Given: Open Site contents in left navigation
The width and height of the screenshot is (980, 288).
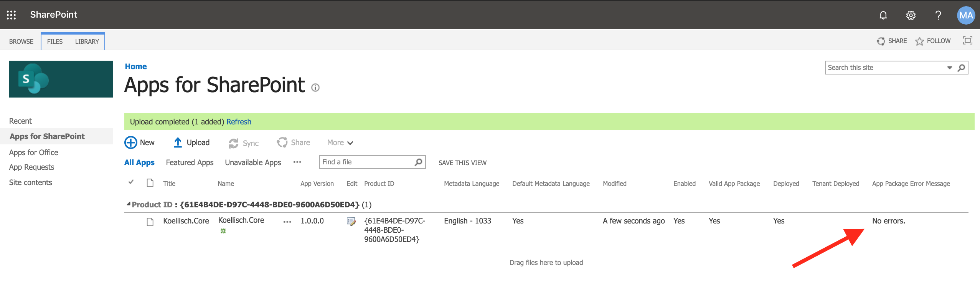Looking at the screenshot, I should point(30,182).
